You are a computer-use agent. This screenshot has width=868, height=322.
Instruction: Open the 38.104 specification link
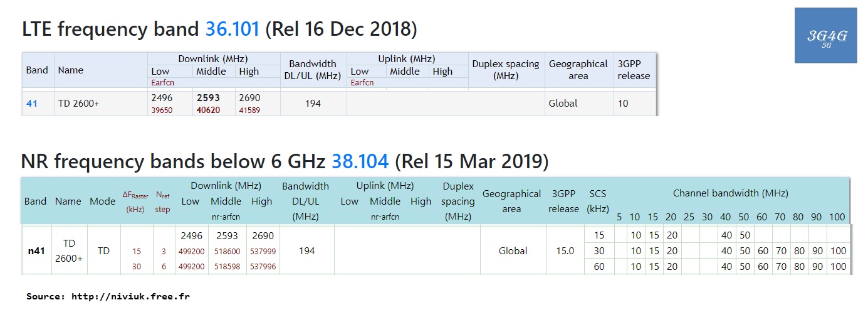point(360,161)
